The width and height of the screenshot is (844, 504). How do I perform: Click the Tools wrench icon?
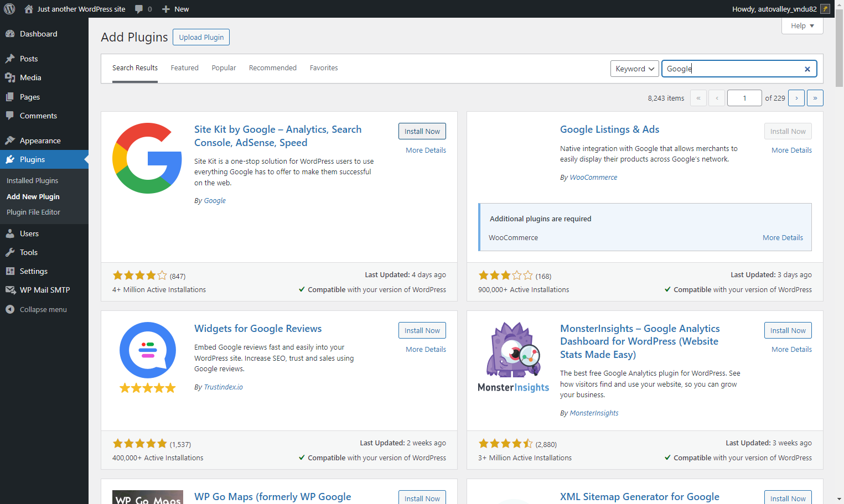10,252
